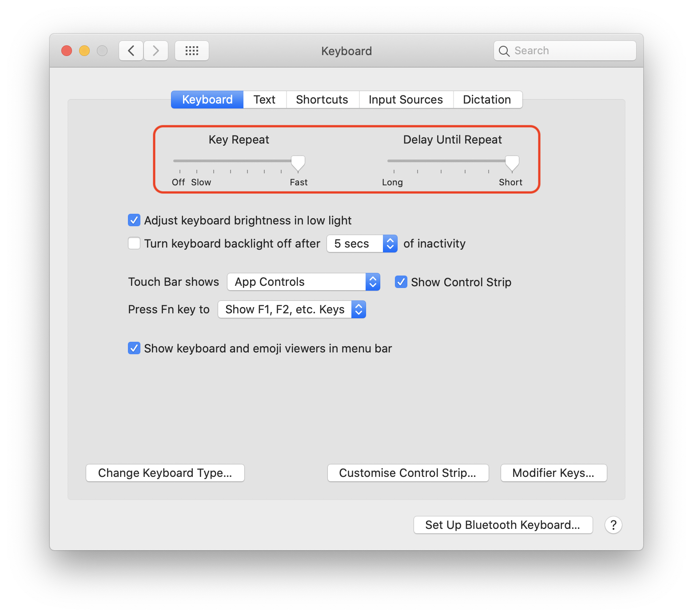The image size is (693, 616).
Task: Open the Input Sources tab
Action: tap(406, 100)
